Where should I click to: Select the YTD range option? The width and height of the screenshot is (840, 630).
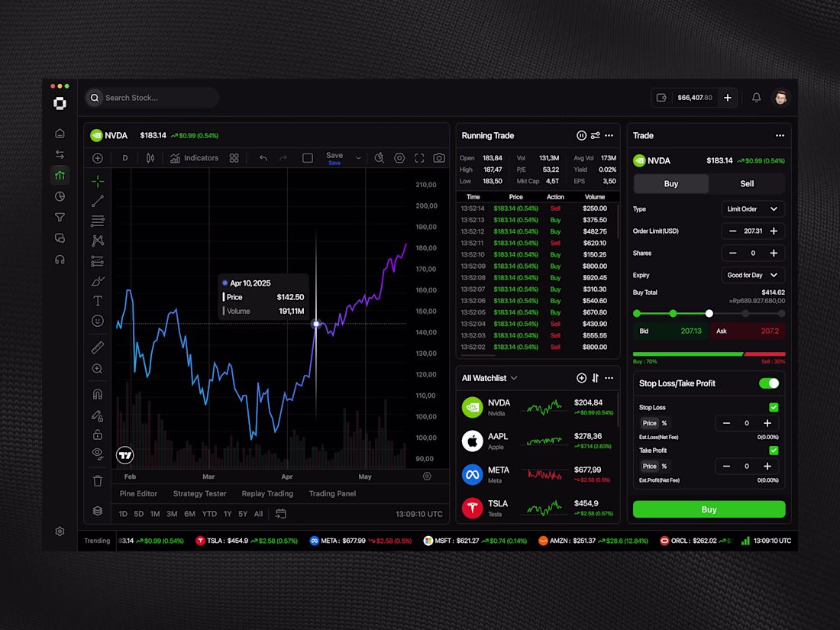(x=209, y=514)
